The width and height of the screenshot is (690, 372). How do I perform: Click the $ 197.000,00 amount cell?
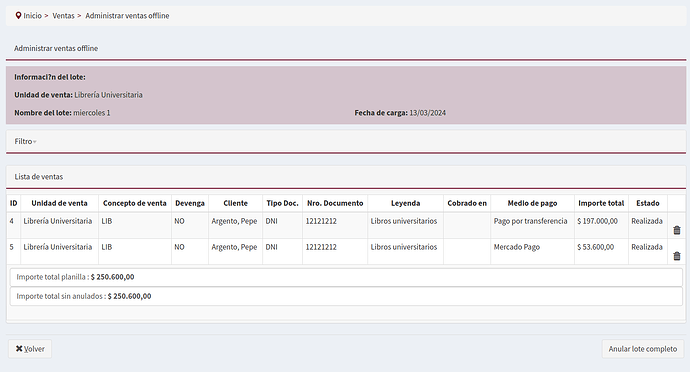point(601,225)
